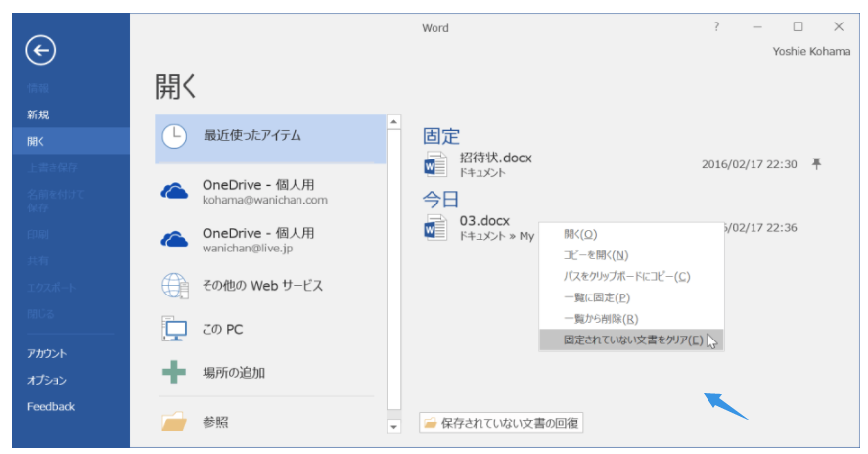Click the green plus icon for 場所の追加
Image resolution: width=868 pixels, height=454 pixels.
(174, 372)
